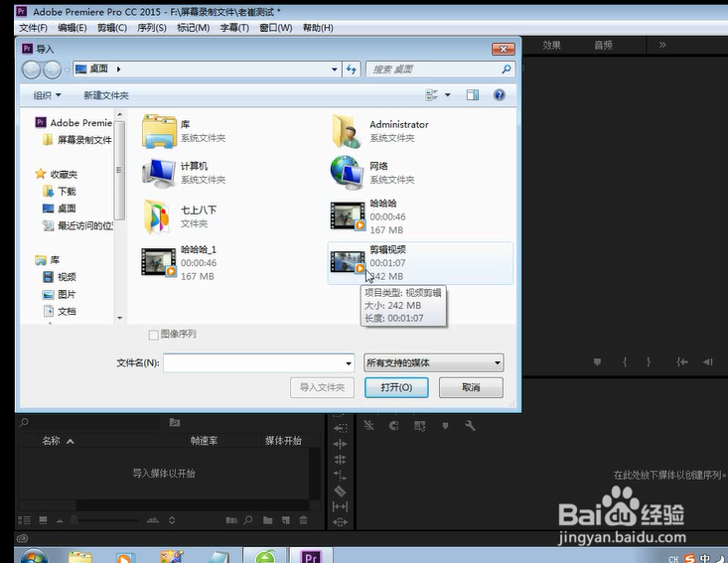
Task: Click the filter bin icon beside project search
Action: 175,422
